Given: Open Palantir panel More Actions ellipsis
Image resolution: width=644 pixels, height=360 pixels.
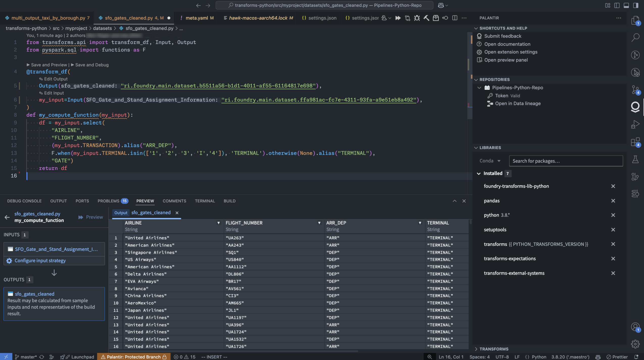Looking at the screenshot, I should pyautogui.click(x=618, y=18).
